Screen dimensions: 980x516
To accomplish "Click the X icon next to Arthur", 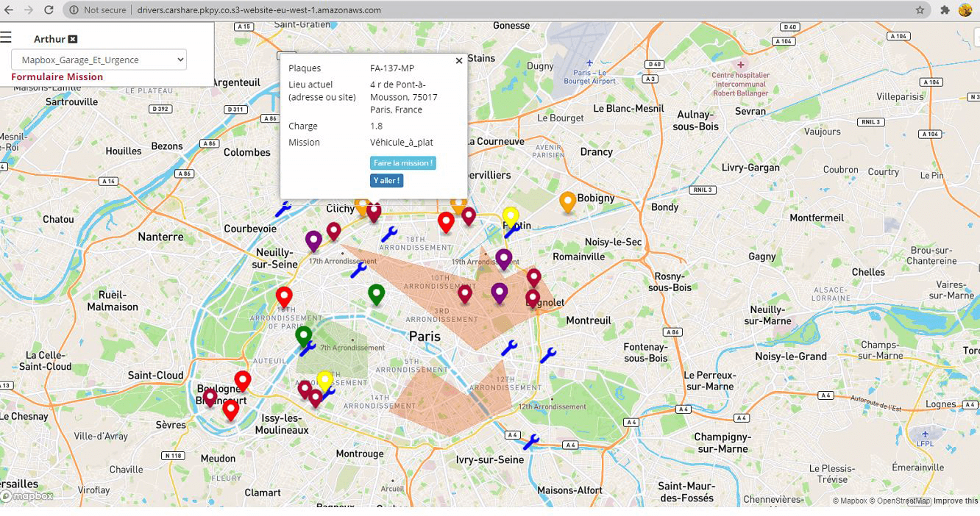I will point(73,39).
